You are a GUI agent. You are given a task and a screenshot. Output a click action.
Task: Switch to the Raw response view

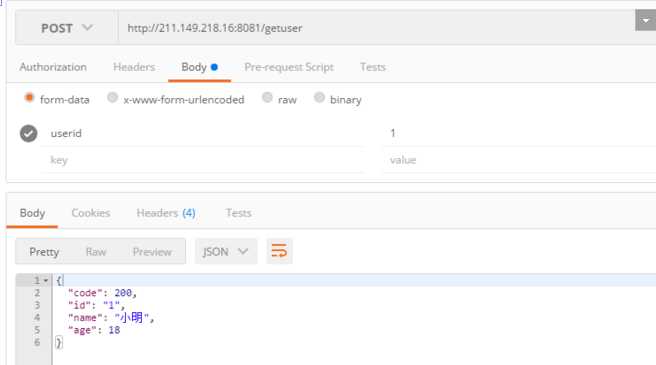96,252
